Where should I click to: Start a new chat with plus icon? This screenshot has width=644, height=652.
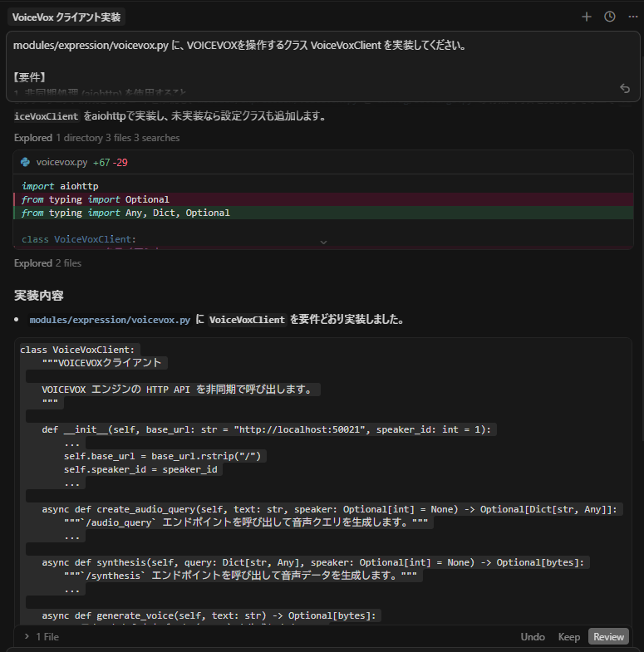coord(587,17)
